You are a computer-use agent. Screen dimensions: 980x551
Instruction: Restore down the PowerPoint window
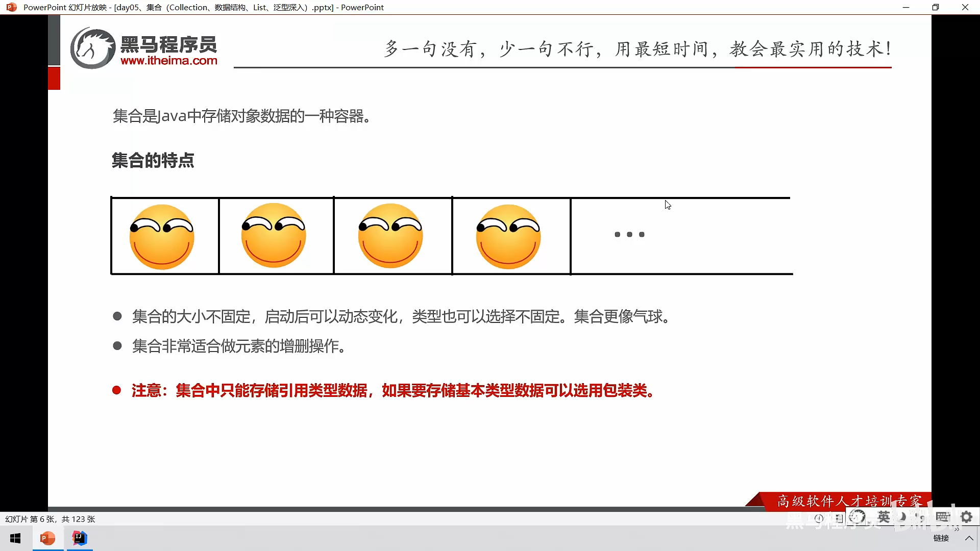click(x=935, y=7)
